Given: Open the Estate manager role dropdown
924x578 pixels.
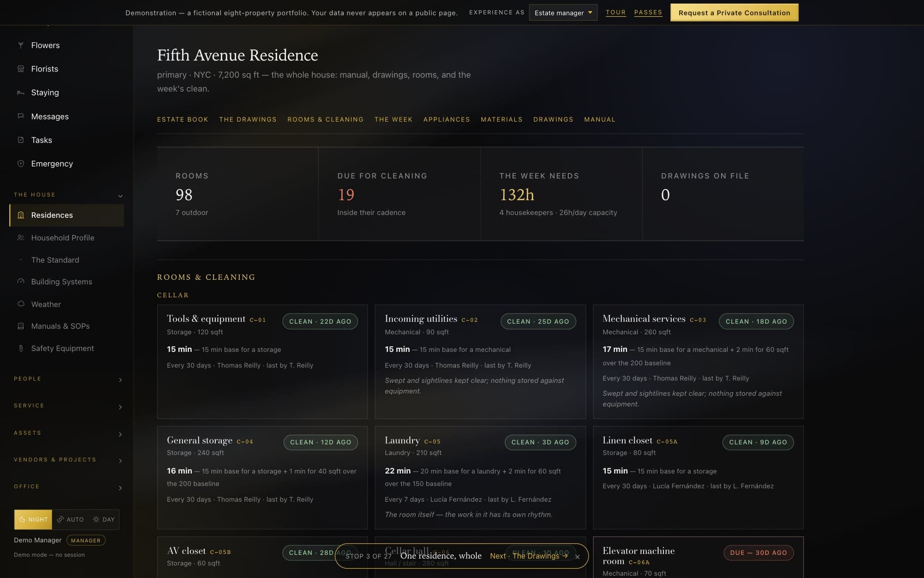Looking at the screenshot, I should (563, 12).
